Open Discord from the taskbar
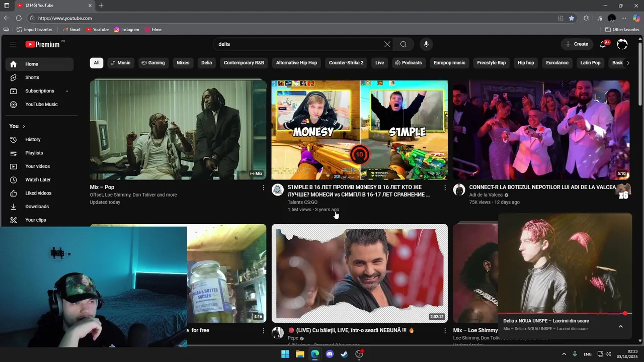Screen dimensions: 644x362 click(330, 354)
